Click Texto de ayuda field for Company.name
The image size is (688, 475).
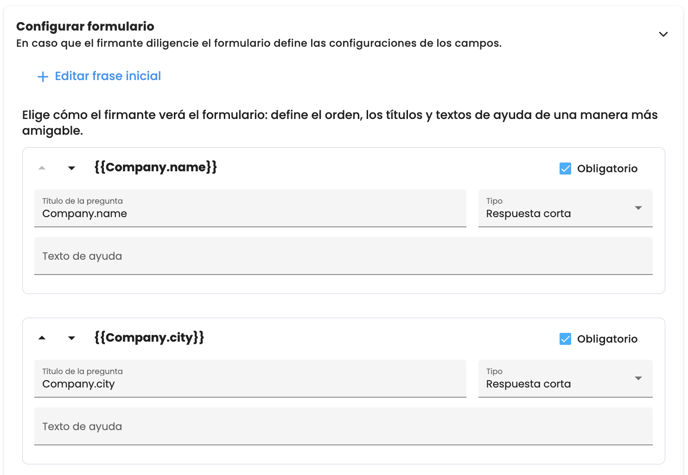pyautogui.click(x=343, y=256)
